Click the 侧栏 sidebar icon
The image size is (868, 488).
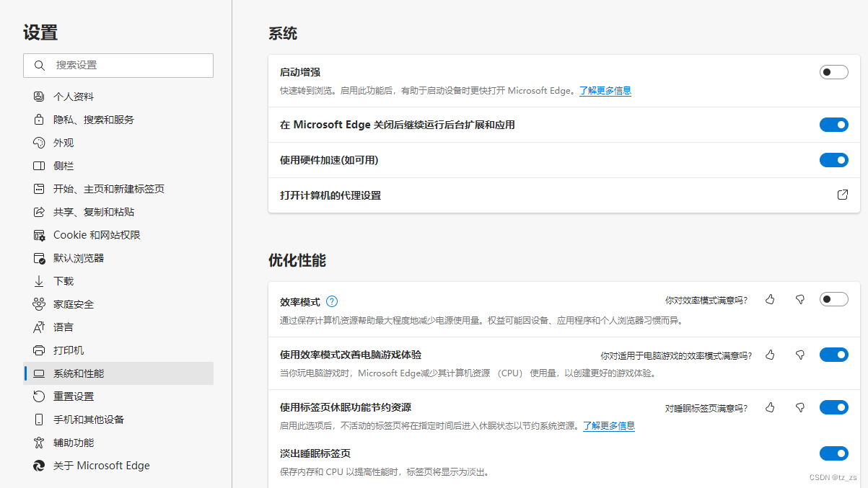39,166
